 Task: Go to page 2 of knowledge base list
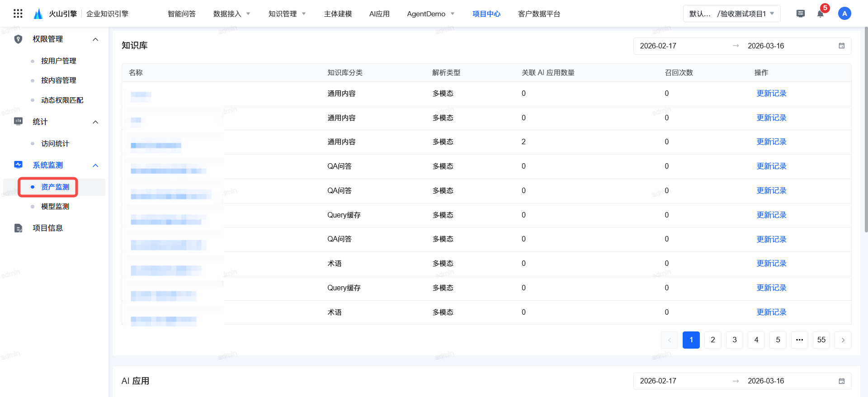click(x=712, y=340)
